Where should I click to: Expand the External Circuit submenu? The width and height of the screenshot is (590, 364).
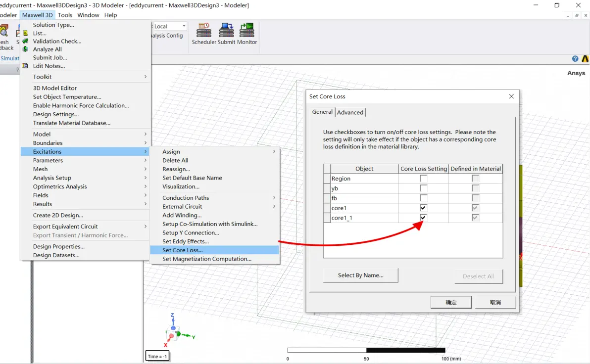point(214,206)
